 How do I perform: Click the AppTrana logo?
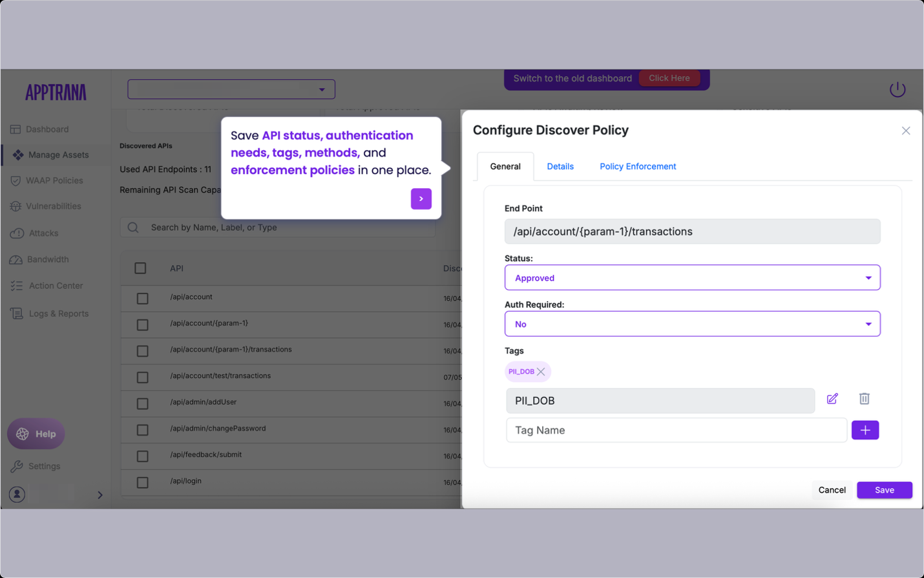[56, 92]
